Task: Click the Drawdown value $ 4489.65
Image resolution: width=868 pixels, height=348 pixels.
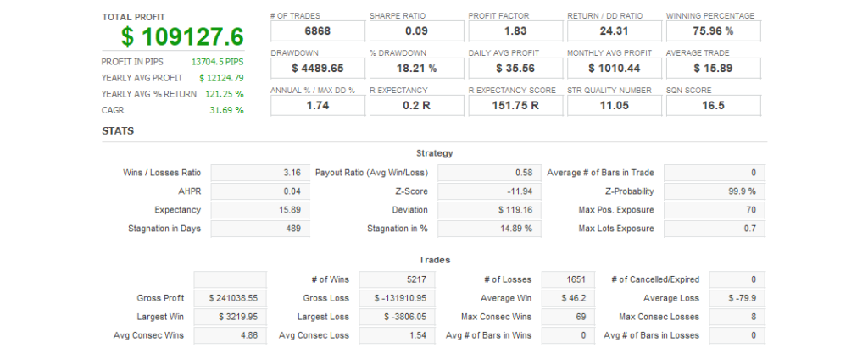Action: [317, 69]
